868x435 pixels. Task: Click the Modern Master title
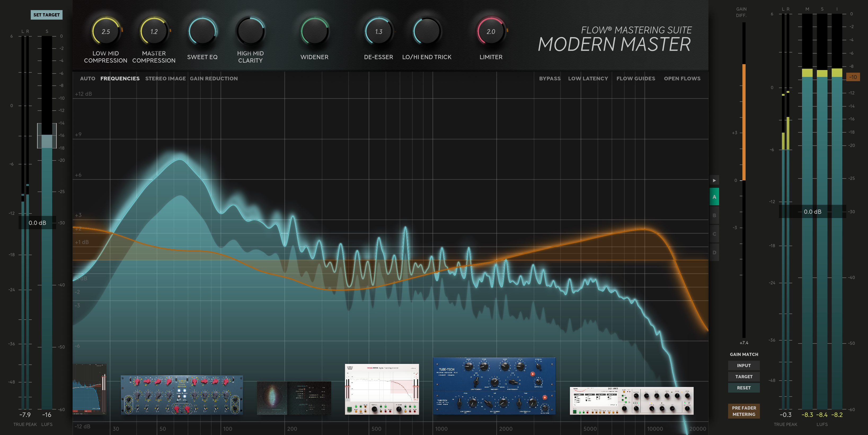click(x=614, y=45)
